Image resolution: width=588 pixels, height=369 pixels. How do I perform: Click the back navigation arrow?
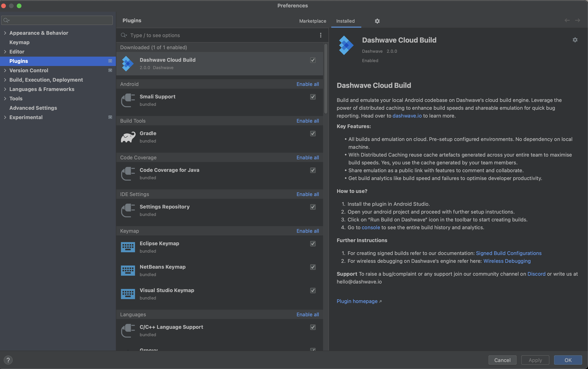pos(567,20)
